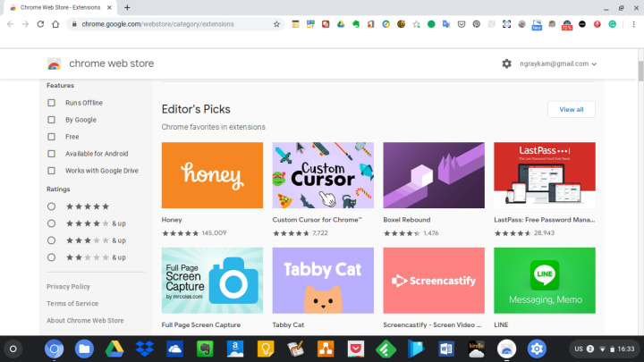Open the Terms of Service link
Screen dimensions: 644x362
(x=72, y=303)
